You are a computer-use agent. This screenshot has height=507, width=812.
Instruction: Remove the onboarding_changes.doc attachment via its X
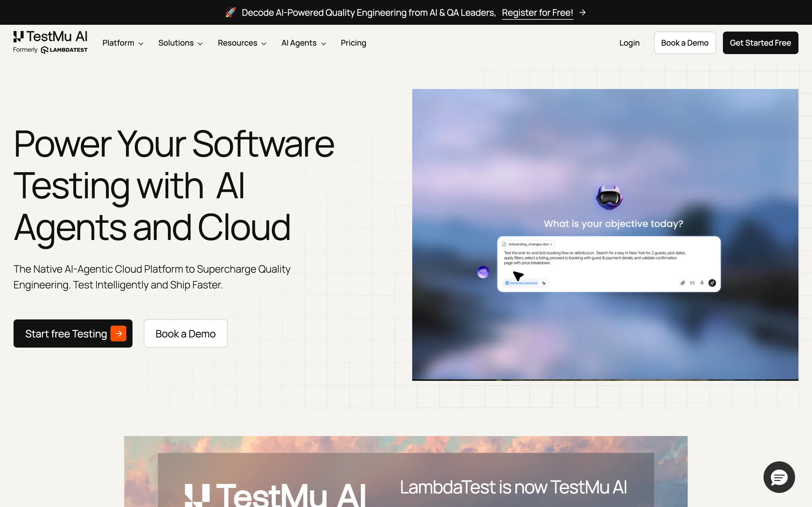[x=551, y=244]
